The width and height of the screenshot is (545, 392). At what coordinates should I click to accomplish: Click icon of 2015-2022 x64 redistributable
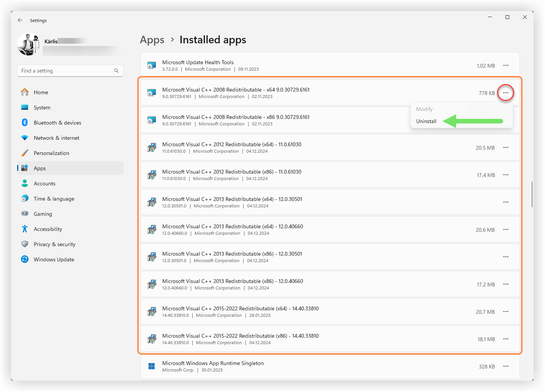pos(152,311)
